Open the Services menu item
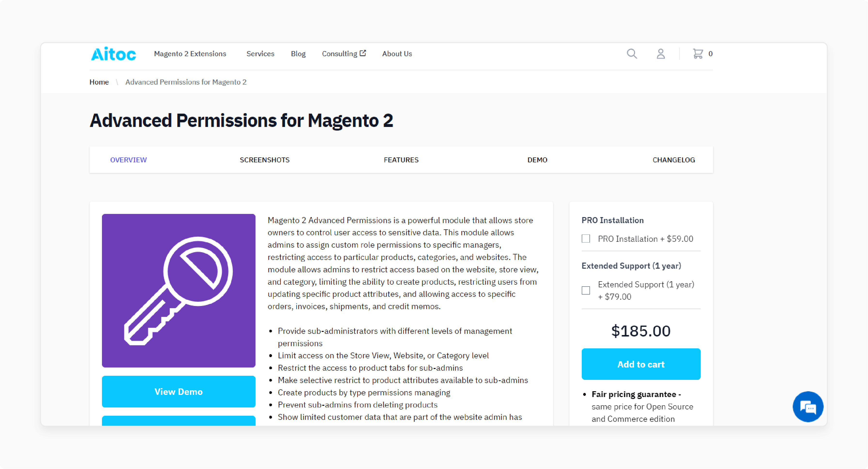Viewport: 868px width, 469px height. point(260,54)
